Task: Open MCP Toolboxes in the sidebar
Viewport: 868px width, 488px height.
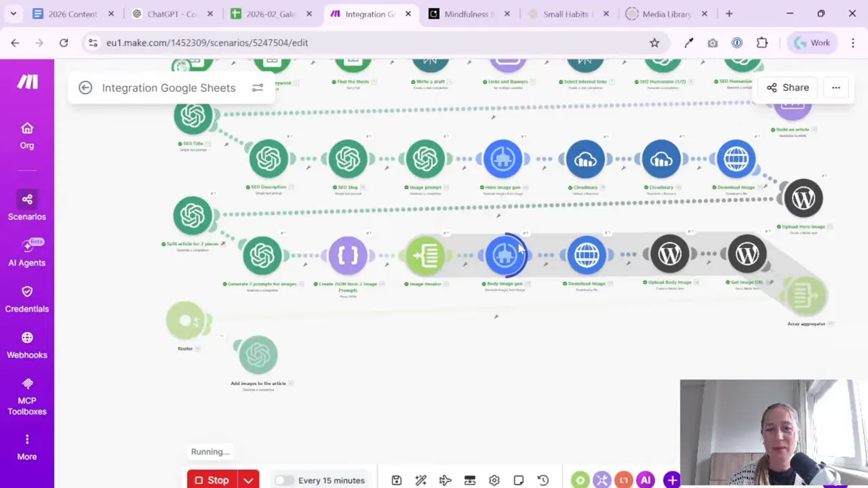Action: coord(27,396)
